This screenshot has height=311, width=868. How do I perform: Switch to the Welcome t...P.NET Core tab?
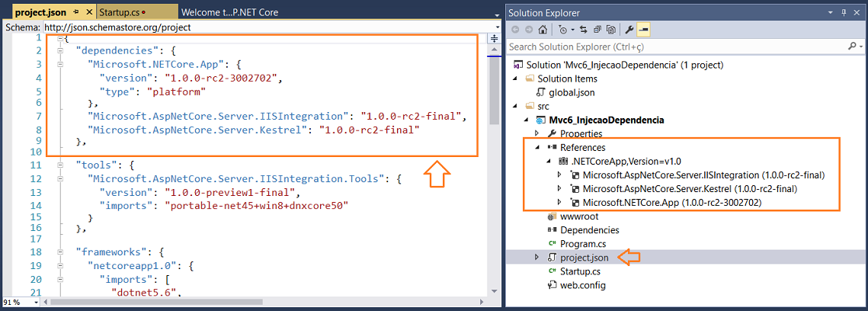pos(229,11)
